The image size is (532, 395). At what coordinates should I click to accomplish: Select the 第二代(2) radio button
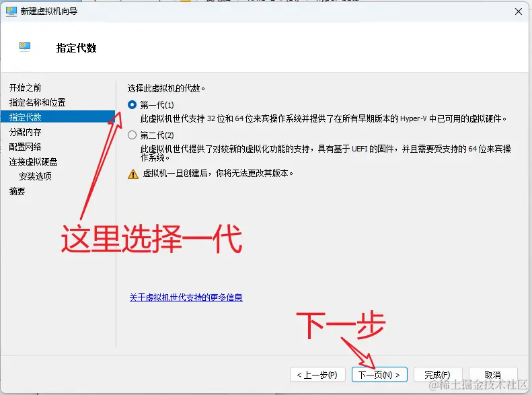click(x=132, y=135)
